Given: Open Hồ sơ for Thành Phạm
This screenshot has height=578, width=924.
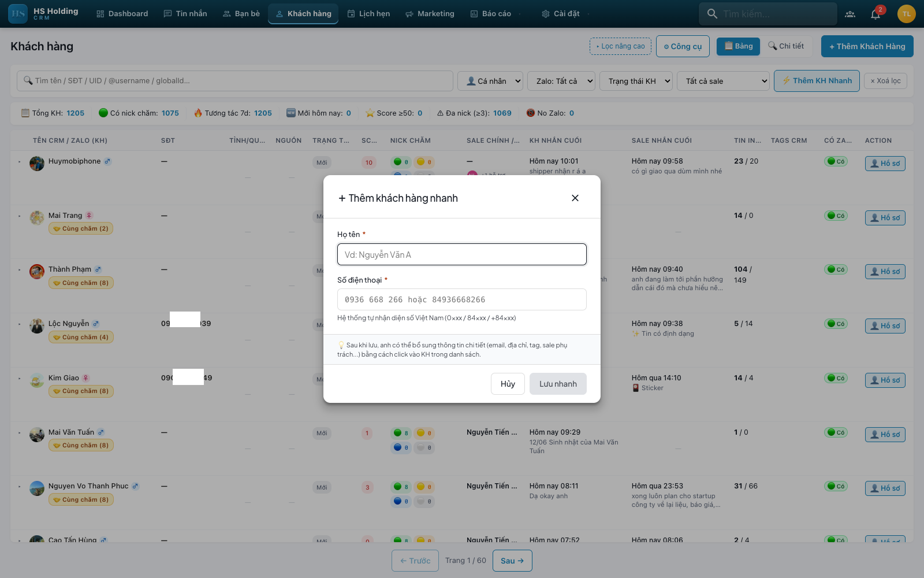Looking at the screenshot, I should [x=885, y=272].
